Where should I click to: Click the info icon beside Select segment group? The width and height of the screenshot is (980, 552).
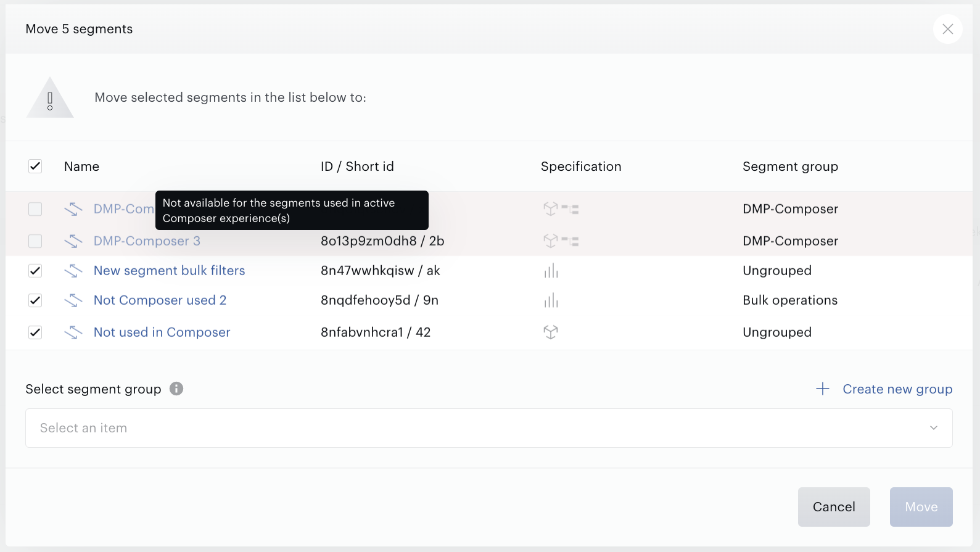[x=176, y=389]
